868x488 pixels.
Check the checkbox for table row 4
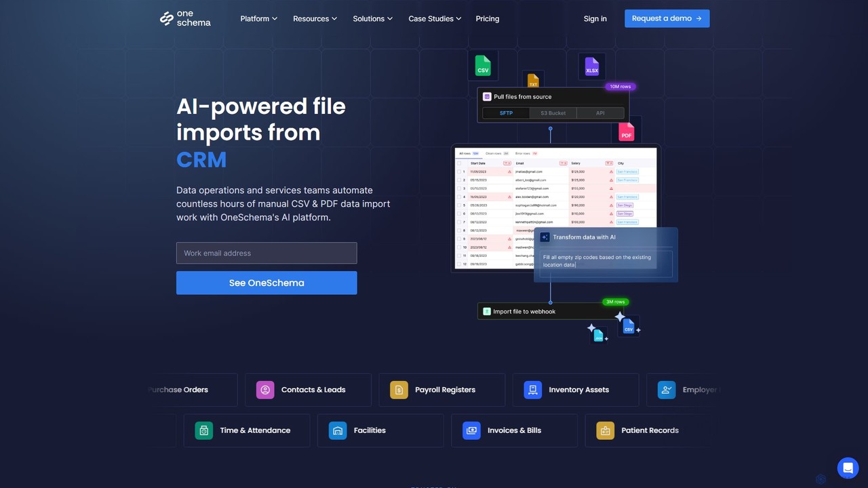[x=459, y=197]
